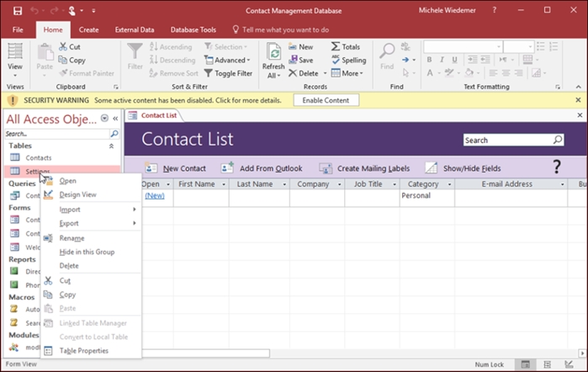Click New record in Records group
588x372 pixels.
[x=301, y=46]
